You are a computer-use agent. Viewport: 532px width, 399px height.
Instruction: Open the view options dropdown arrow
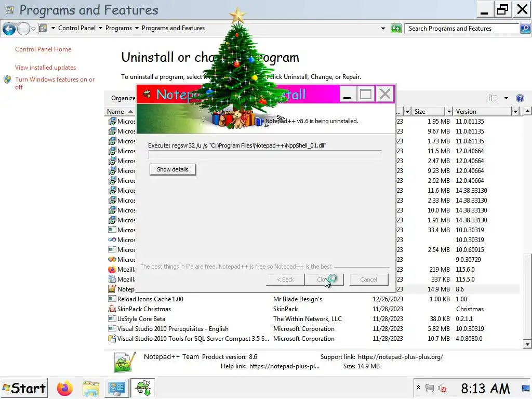click(x=506, y=98)
